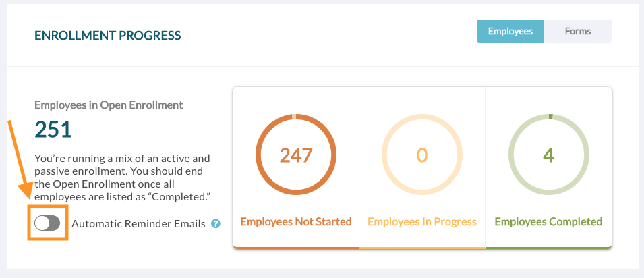Open the Employees In Progress label
This screenshot has width=644, height=278.
[x=422, y=222]
